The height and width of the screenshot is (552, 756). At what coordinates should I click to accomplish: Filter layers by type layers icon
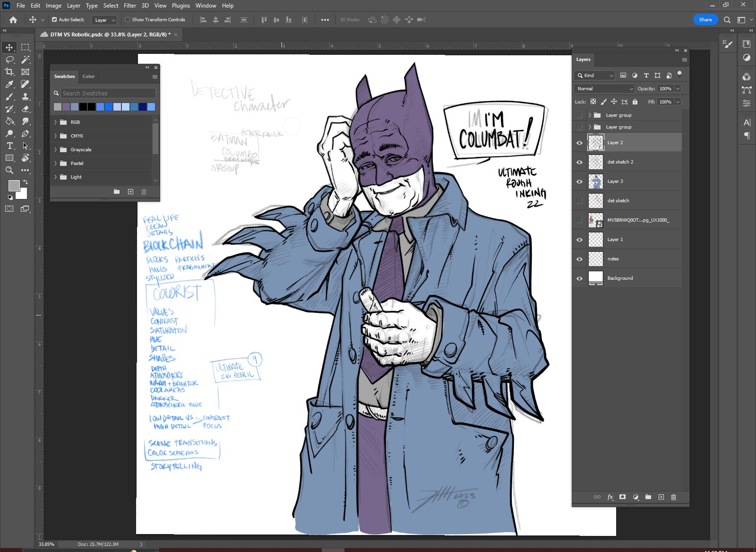[x=646, y=75]
